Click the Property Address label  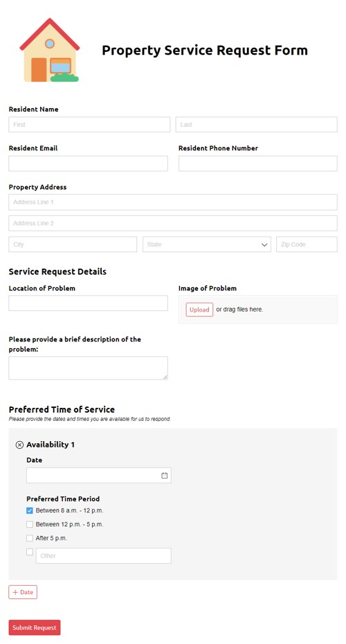(37, 187)
